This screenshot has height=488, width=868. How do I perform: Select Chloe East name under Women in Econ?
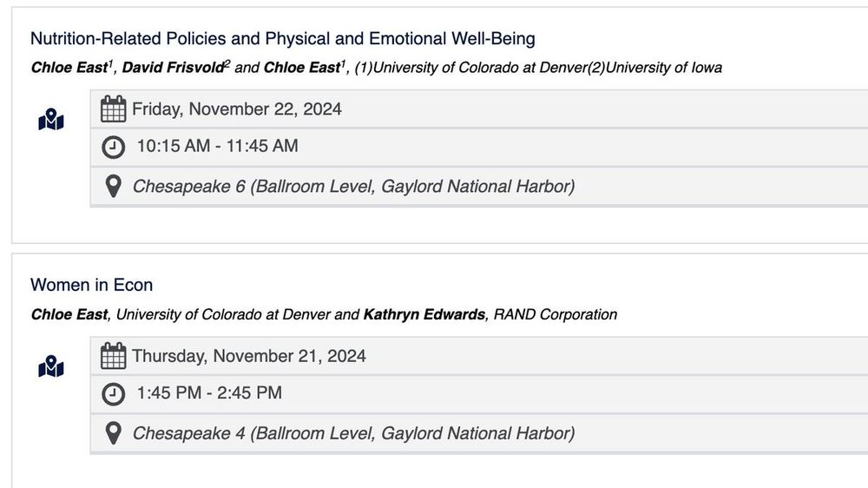coord(69,314)
